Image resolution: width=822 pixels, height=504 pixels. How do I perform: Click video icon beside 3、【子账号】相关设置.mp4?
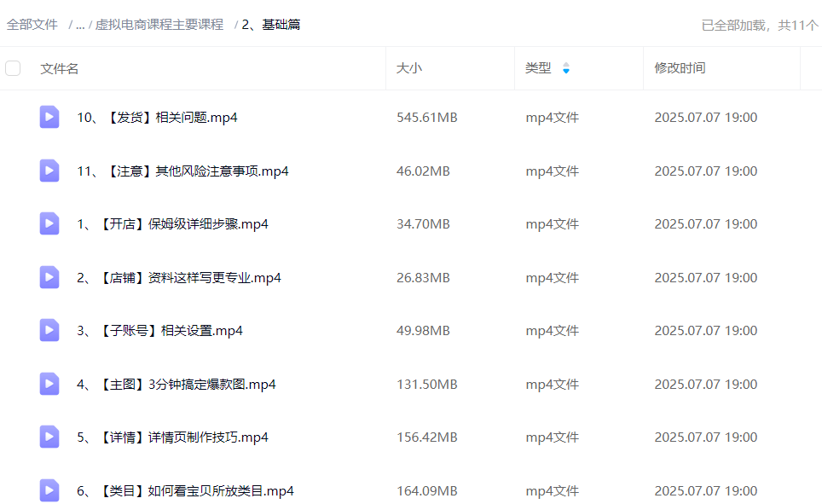[49, 331]
